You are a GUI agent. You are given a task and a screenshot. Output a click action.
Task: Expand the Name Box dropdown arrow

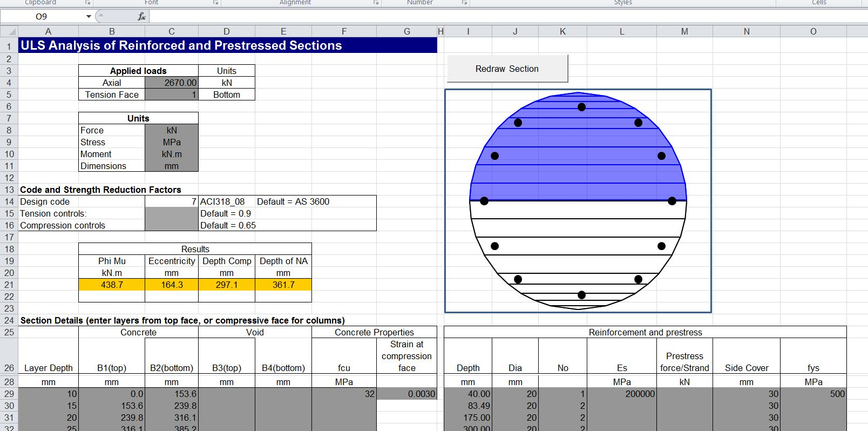[x=89, y=17]
